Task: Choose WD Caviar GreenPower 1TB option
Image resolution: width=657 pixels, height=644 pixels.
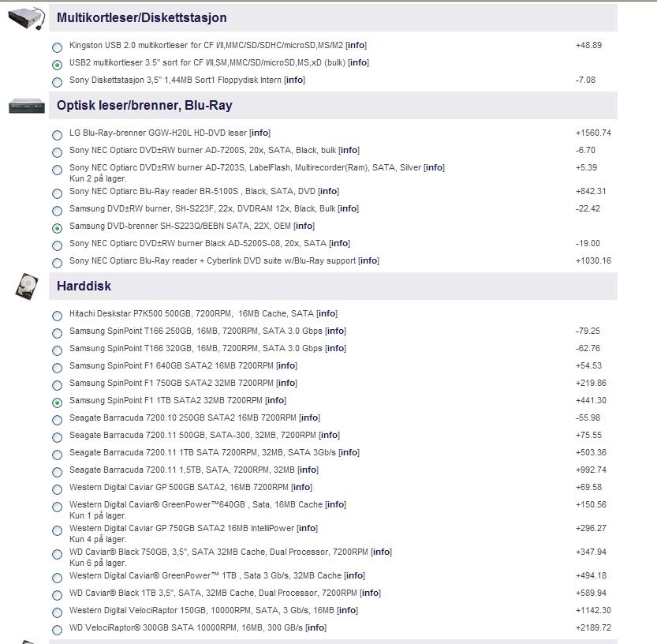Action: [x=57, y=578]
